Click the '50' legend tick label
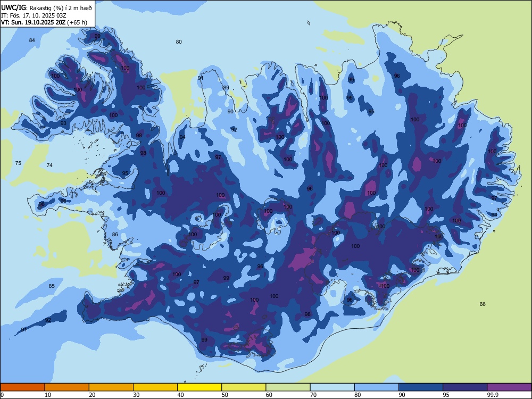Image resolution: width=532 pixels, height=399 pixels. point(225,395)
